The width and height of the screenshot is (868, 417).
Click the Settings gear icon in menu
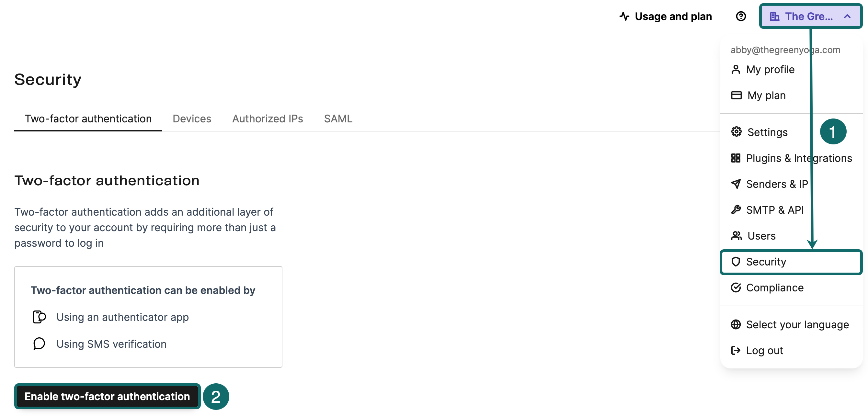tap(737, 132)
